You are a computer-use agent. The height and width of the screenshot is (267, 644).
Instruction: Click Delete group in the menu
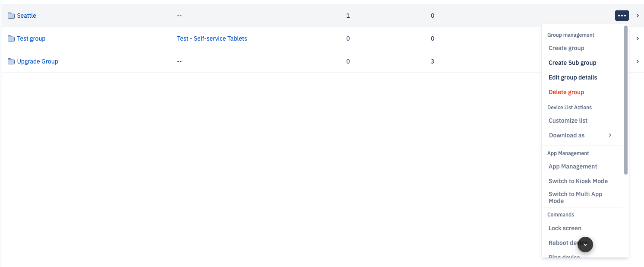point(566,92)
